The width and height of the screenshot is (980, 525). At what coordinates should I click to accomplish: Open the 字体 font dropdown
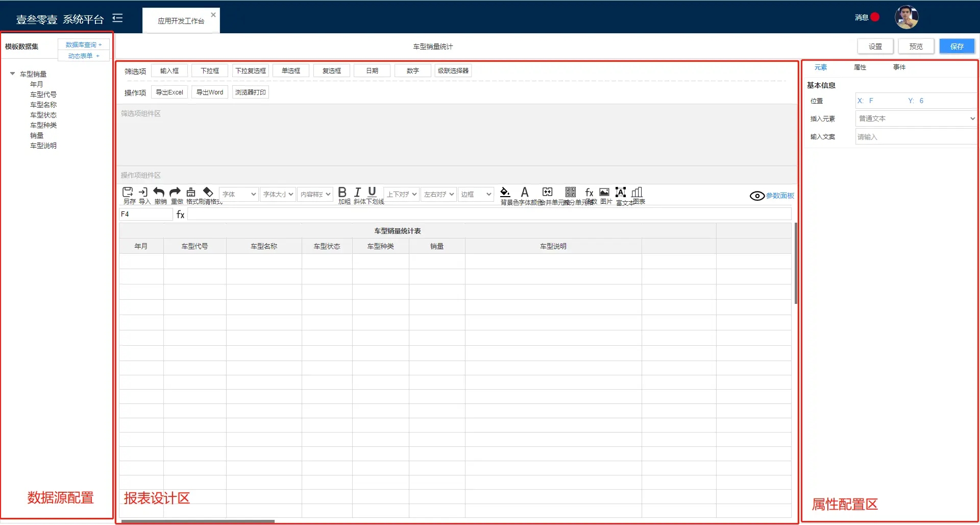[238, 194]
